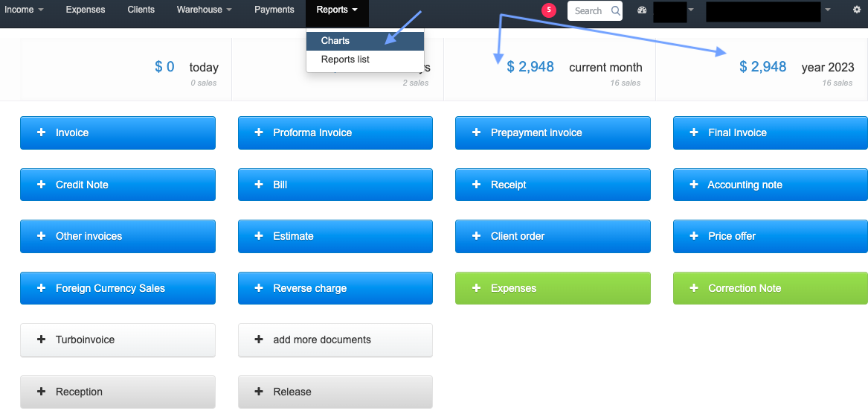Go to the Clients menu item
Screen dimensions: 868x414
click(x=141, y=10)
